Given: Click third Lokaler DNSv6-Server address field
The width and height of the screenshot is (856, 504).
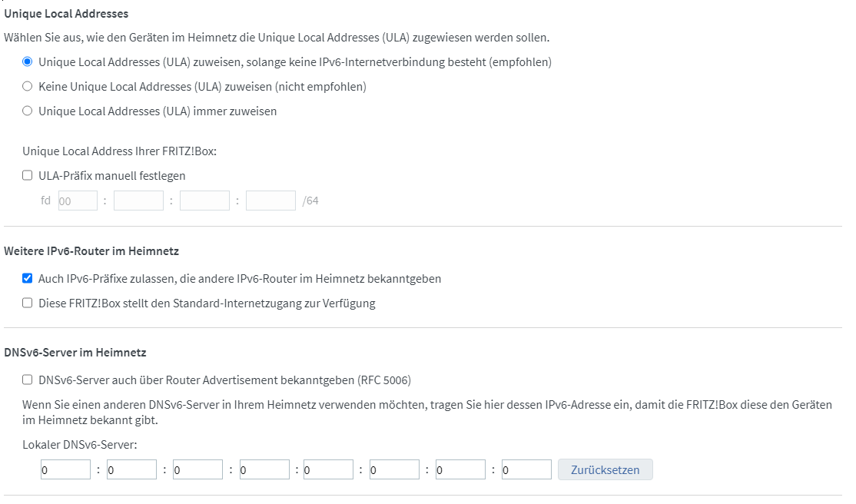Looking at the screenshot, I should (197, 469).
